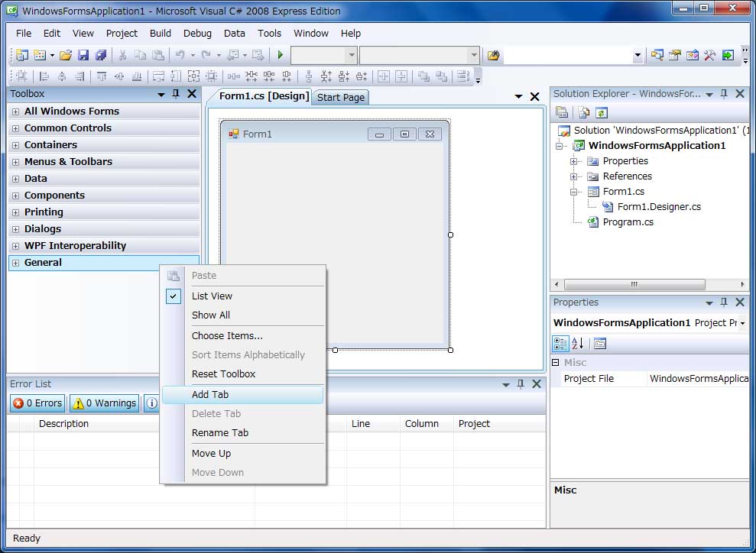
Task: Click the Align Lefts layout icon
Action: point(44,76)
